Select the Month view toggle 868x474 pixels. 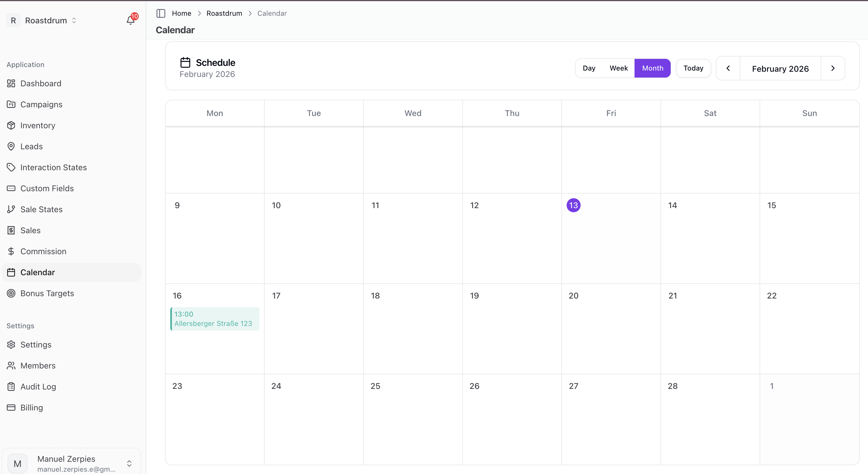tap(652, 68)
